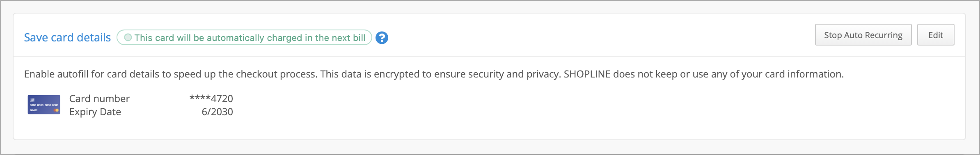Click 'security and privacy' text in description
The image size is (980, 155).
(x=515, y=74)
